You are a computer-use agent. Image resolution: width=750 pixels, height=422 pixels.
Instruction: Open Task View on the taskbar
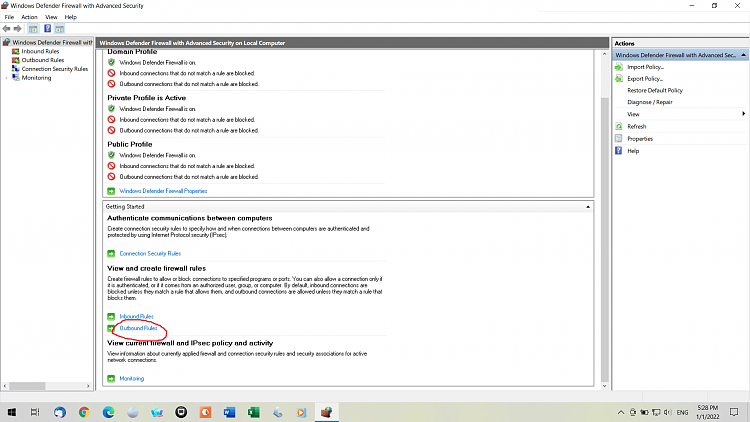[x=35, y=412]
